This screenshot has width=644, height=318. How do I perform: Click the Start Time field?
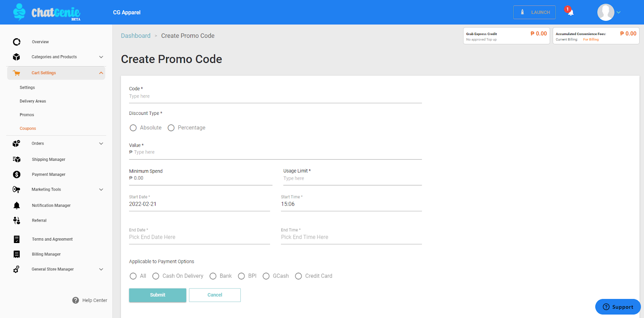click(x=351, y=204)
